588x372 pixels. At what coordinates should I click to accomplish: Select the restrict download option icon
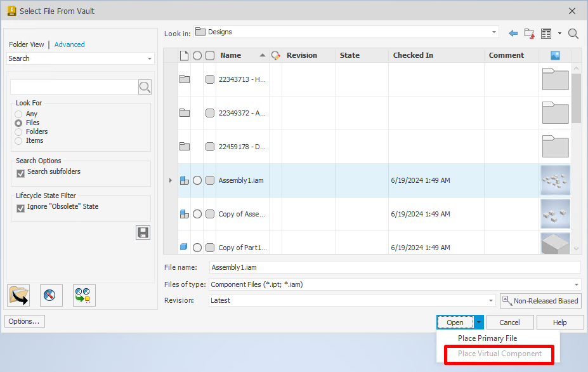[x=51, y=295]
